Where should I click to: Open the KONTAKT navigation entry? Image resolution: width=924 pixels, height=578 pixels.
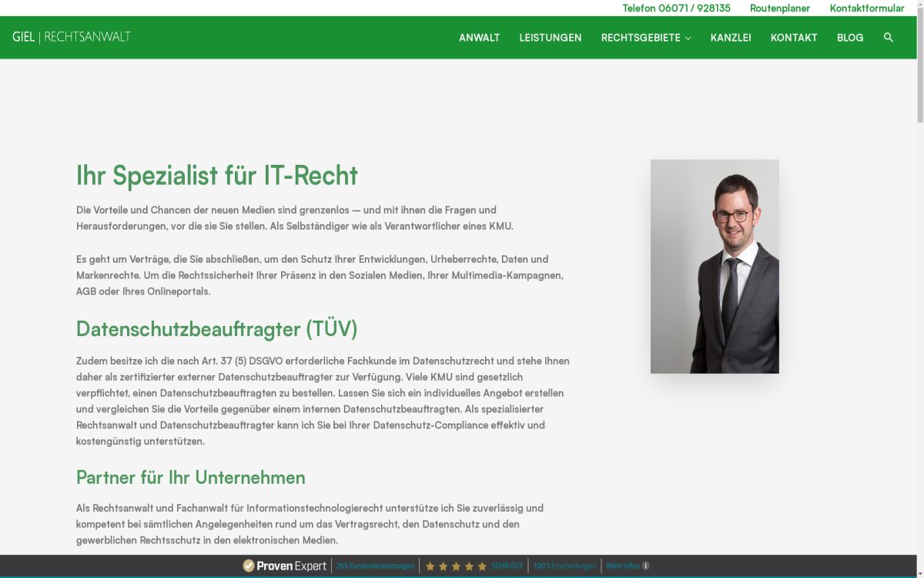[x=794, y=37]
